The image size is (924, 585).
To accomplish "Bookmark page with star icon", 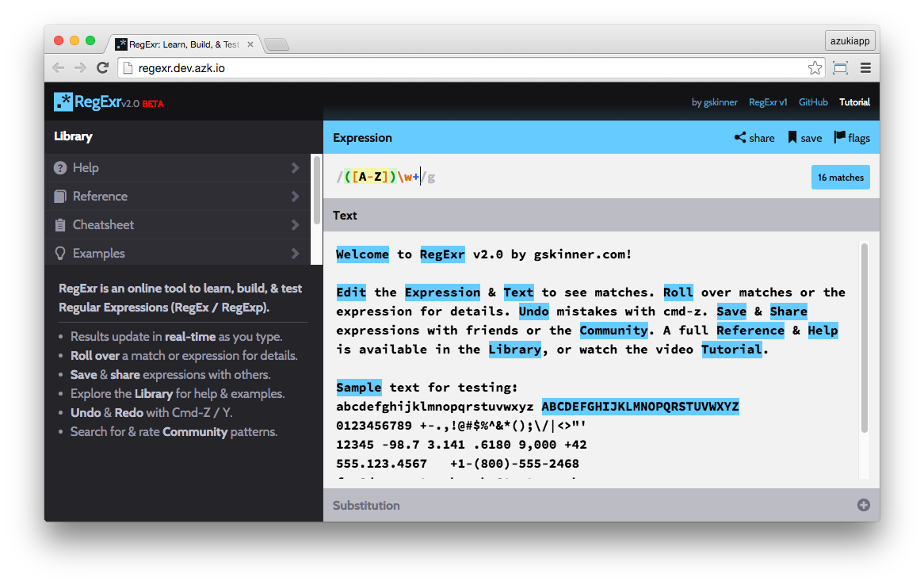I will coord(815,68).
